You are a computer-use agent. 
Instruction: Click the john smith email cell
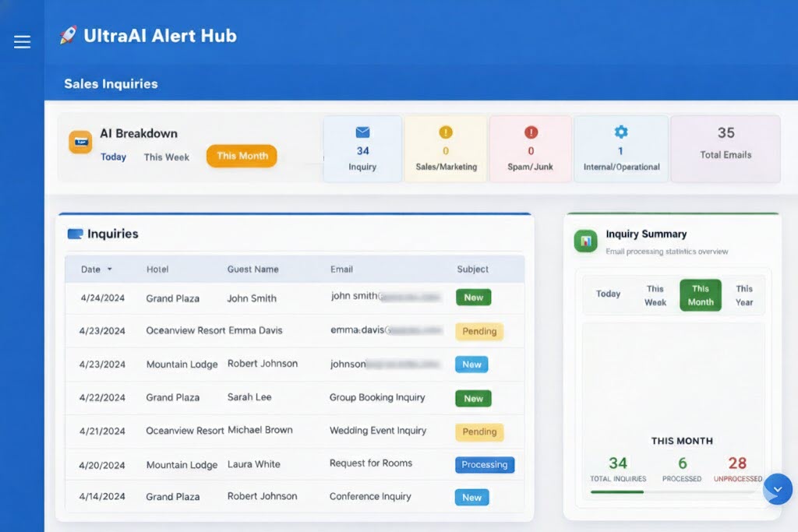[x=385, y=296]
